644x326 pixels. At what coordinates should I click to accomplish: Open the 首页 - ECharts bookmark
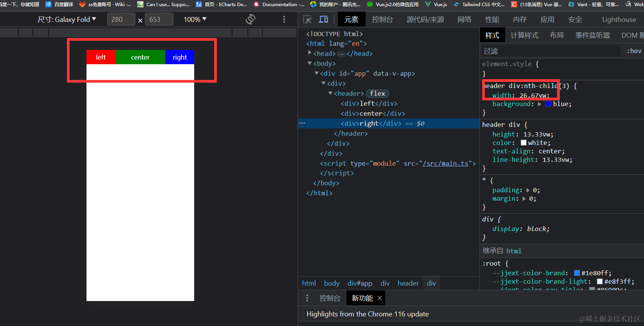pos(221,4)
